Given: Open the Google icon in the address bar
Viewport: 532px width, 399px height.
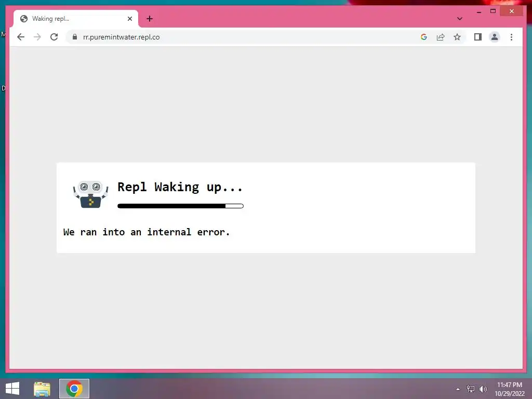Looking at the screenshot, I should click(424, 37).
